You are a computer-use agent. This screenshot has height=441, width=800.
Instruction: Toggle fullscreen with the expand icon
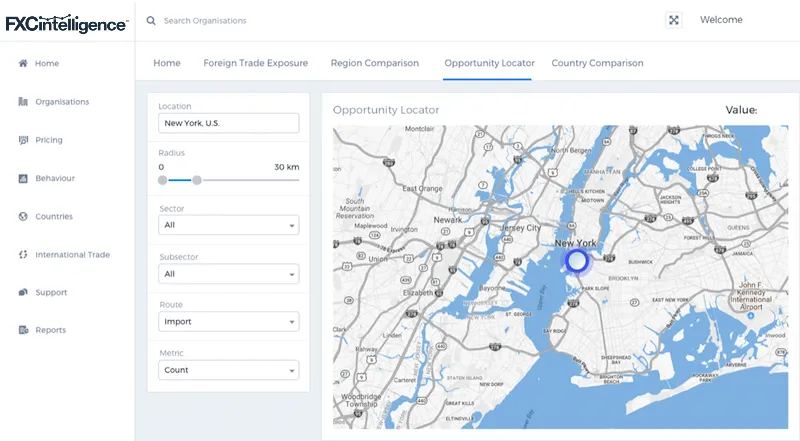[674, 20]
